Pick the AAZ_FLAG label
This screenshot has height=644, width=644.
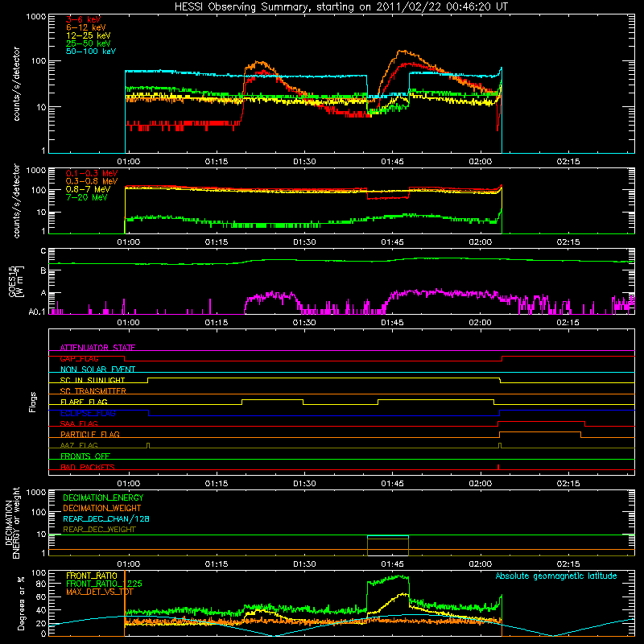[x=79, y=445]
